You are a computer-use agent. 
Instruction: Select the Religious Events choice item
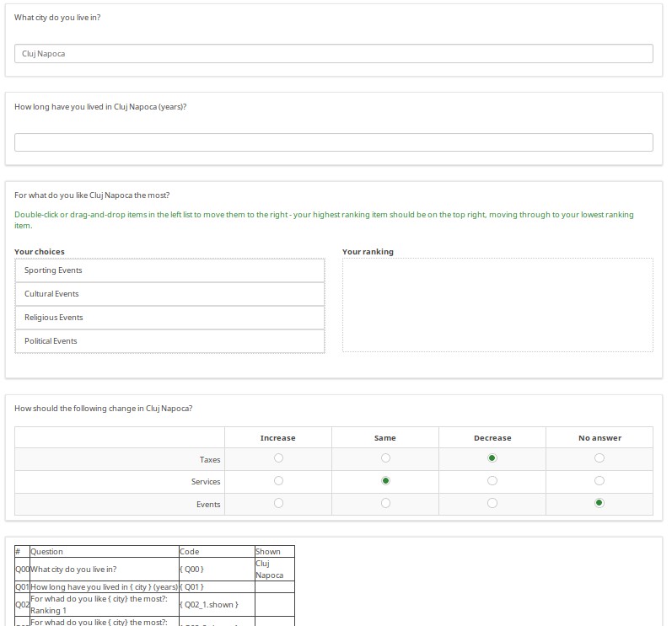coord(169,318)
